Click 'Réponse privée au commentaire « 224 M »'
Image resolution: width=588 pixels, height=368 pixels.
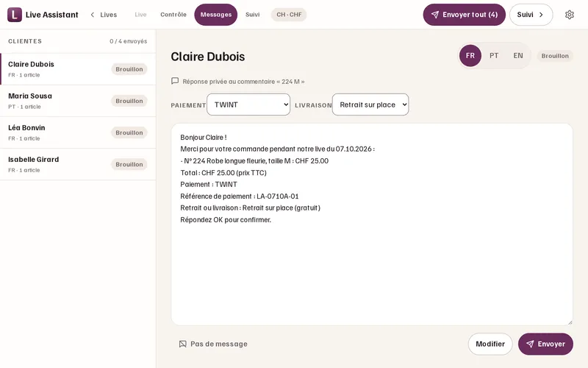click(x=243, y=82)
